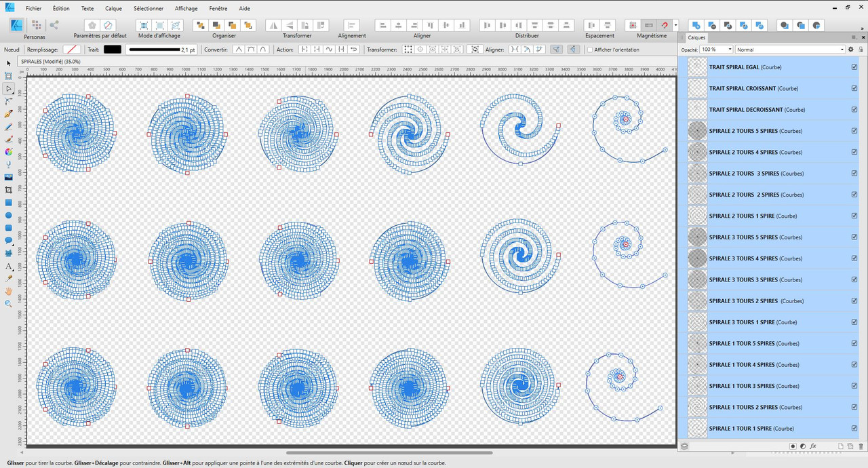The image size is (868, 468).
Task: Open the SPIRALES document tab
Action: pos(51,61)
